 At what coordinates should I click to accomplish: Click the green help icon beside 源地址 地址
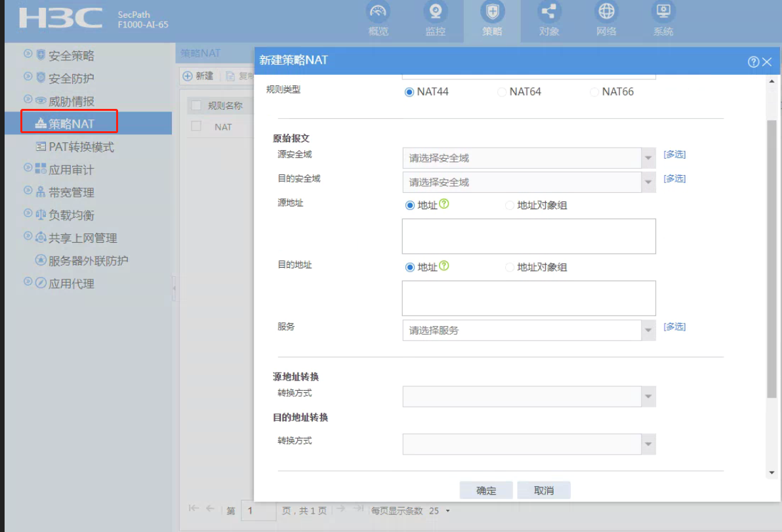click(444, 205)
